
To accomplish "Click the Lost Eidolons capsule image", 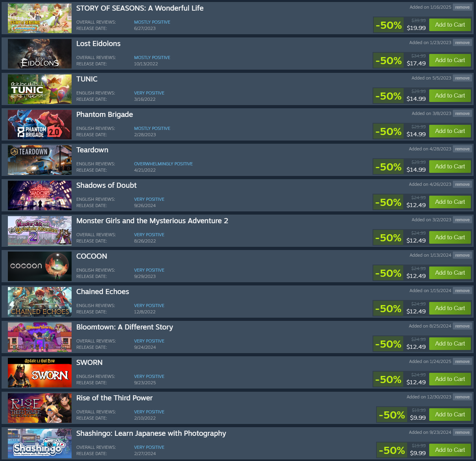I will (x=40, y=54).
